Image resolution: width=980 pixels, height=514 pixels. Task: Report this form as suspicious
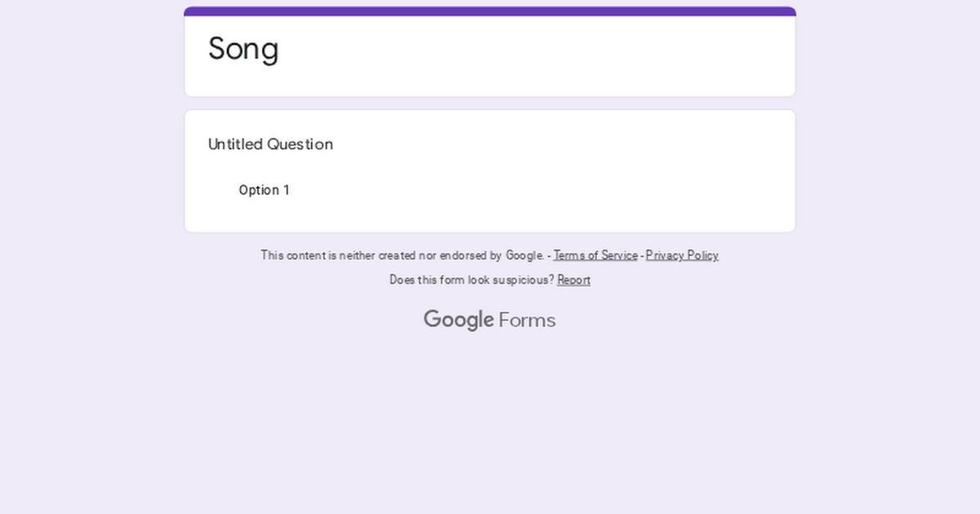click(573, 280)
